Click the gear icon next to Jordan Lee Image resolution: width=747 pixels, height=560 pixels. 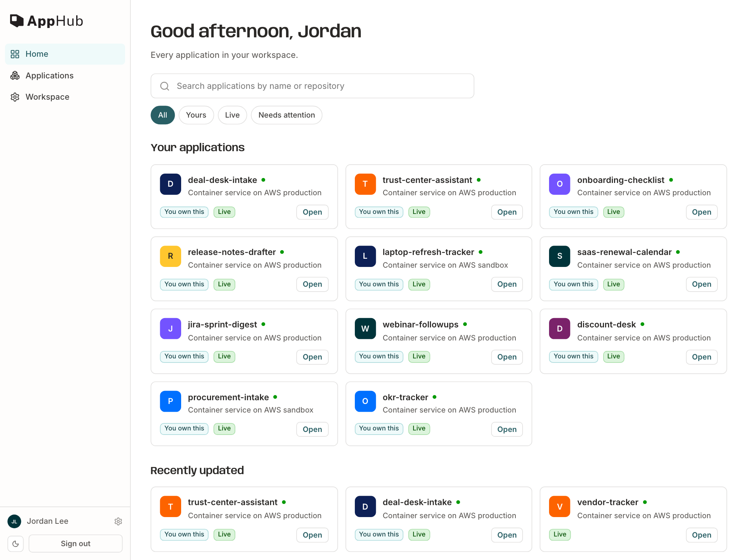118,521
